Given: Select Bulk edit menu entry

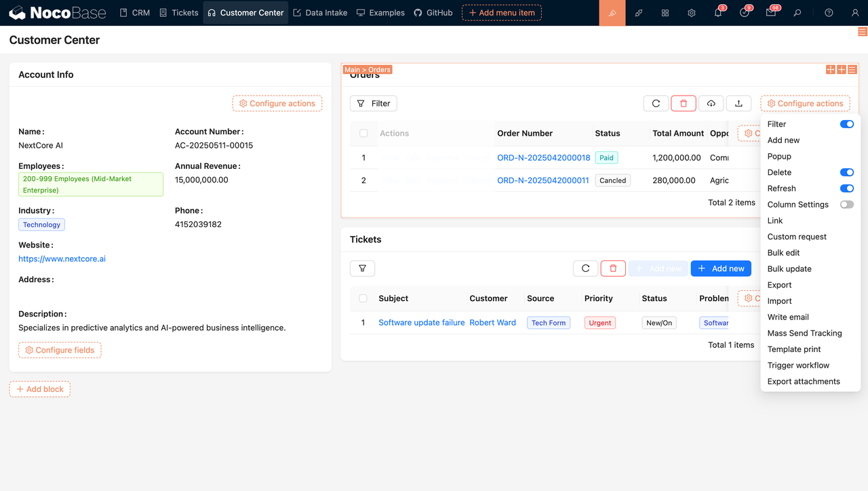Looking at the screenshot, I should point(810,253).
